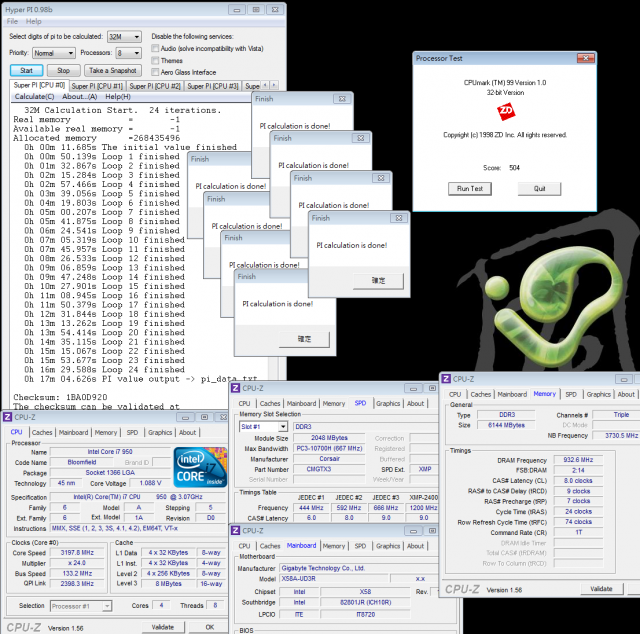Image resolution: width=640 pixels, height=634 pixels.
Task: Open Hyper PI File menu
Action: pyautogui.click(x=12, y=21)
